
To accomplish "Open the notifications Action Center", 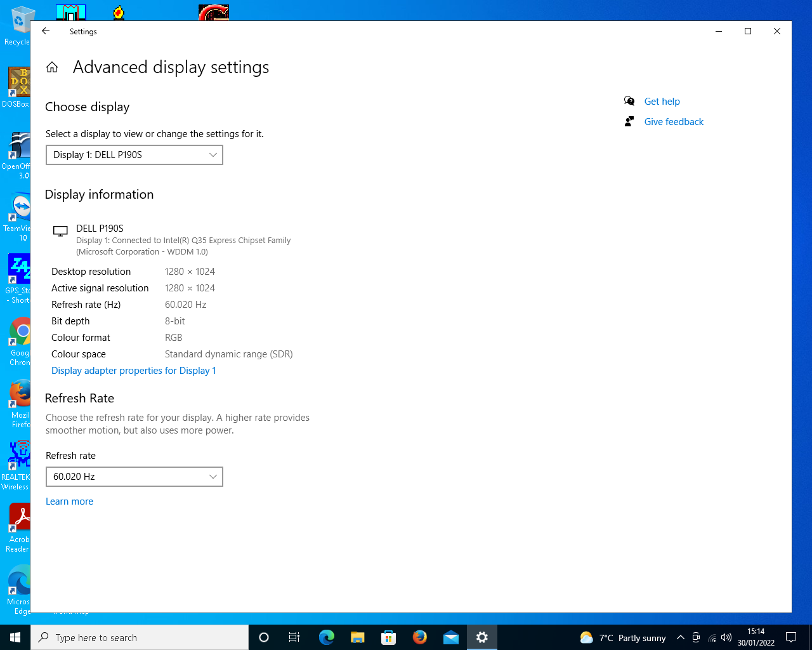I will (x=791, y=637).
